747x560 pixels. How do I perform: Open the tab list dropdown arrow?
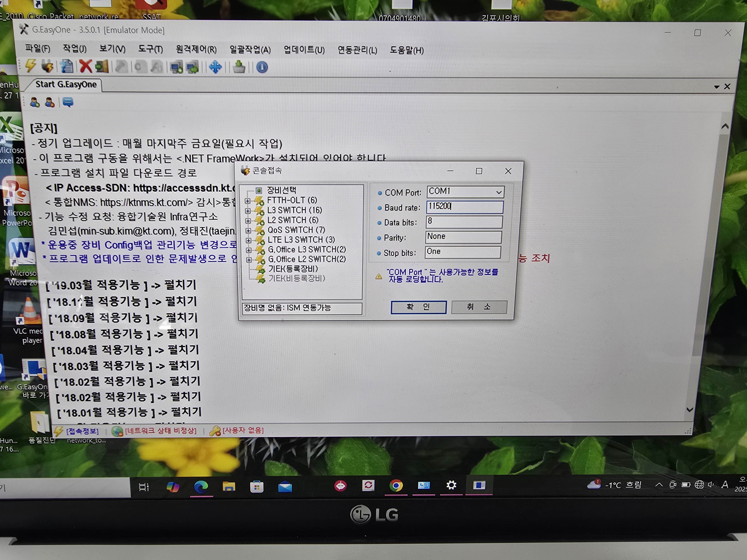coord(717,87)
